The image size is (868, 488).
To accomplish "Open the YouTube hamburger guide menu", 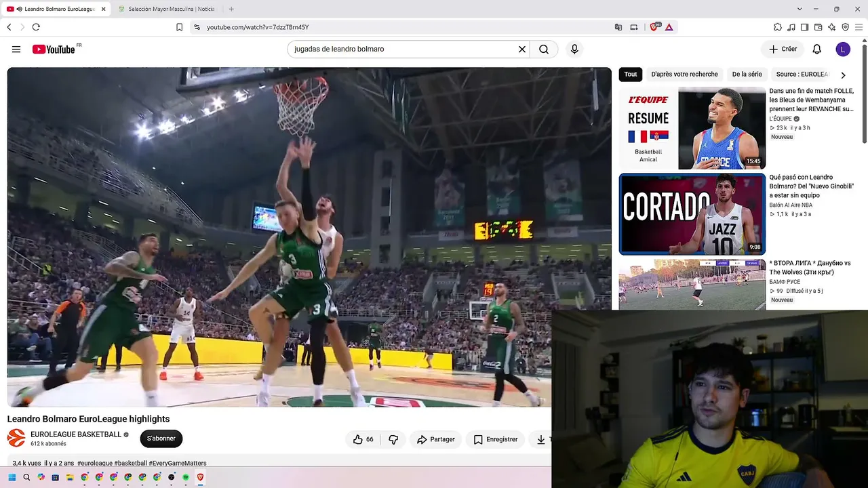I will 16,49.
